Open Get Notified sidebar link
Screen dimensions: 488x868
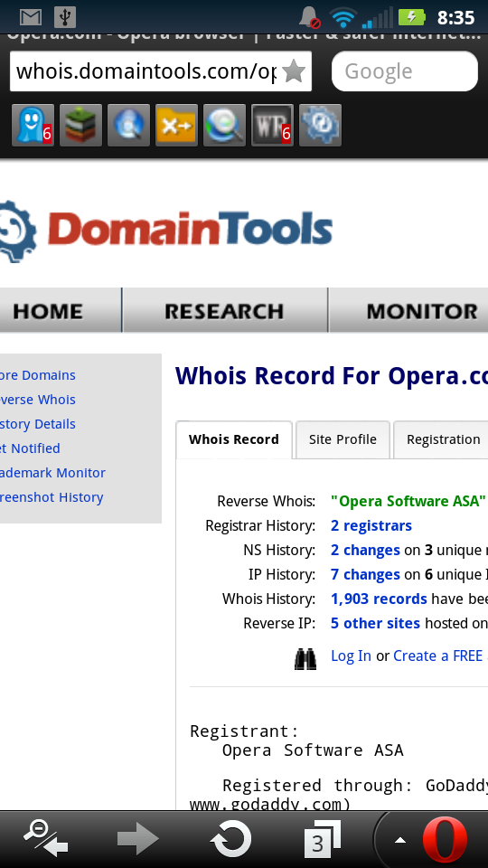pos(30,448)
